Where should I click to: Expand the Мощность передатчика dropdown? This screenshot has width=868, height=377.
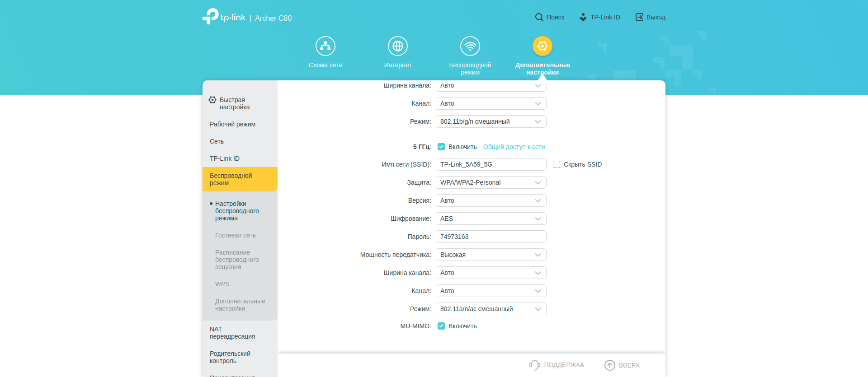pos(491,255)
